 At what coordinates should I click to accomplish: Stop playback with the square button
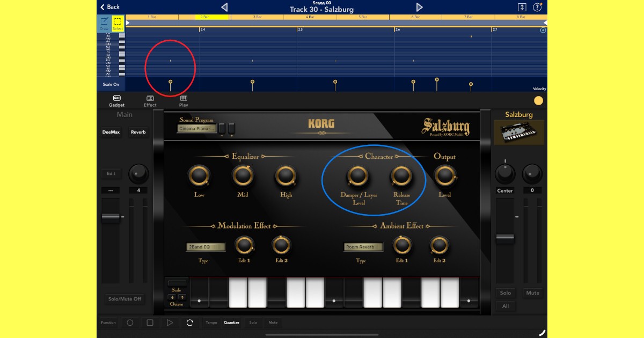pyautogui.click(x=150, y=322)
